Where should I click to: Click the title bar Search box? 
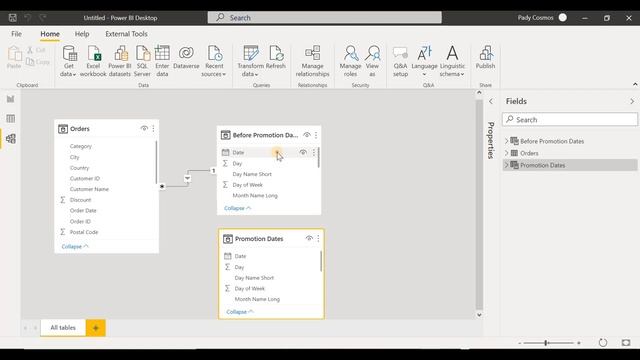click(324, 18)
